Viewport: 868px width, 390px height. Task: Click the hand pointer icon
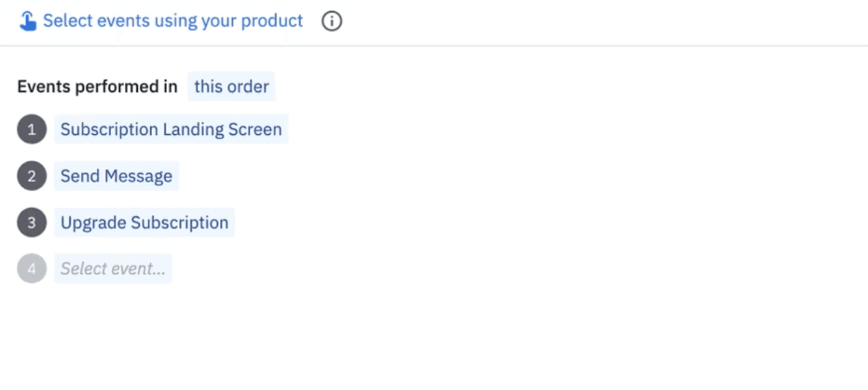28,21
